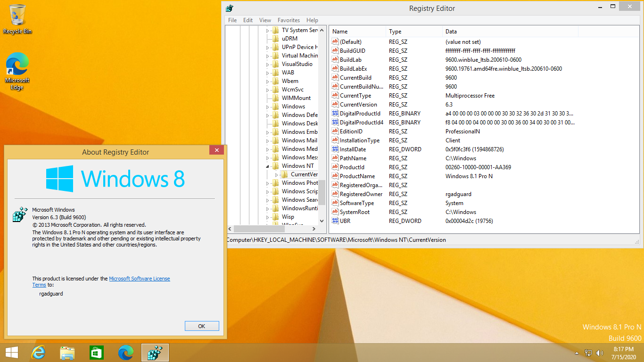
Task: Open the Favorites menu
Action: pos(289,20)
